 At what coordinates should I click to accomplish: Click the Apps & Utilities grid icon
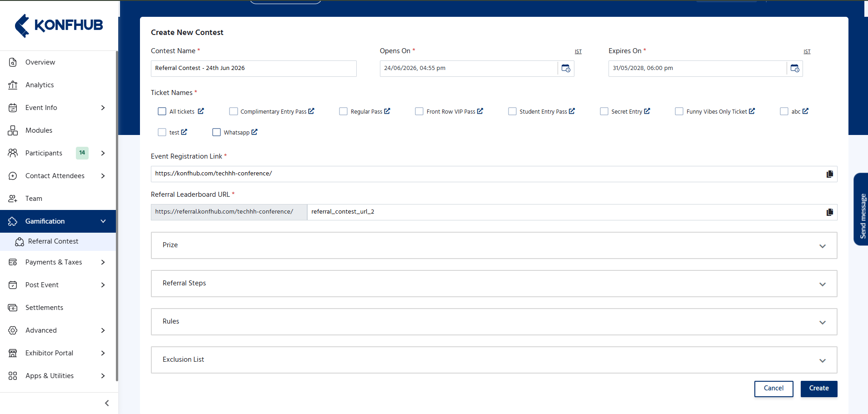click(13, 376)
